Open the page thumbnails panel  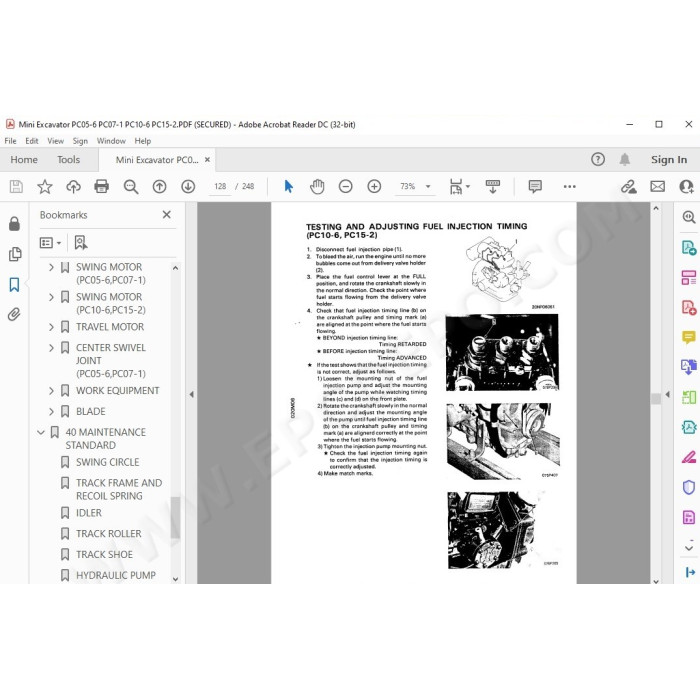point(14,254)
